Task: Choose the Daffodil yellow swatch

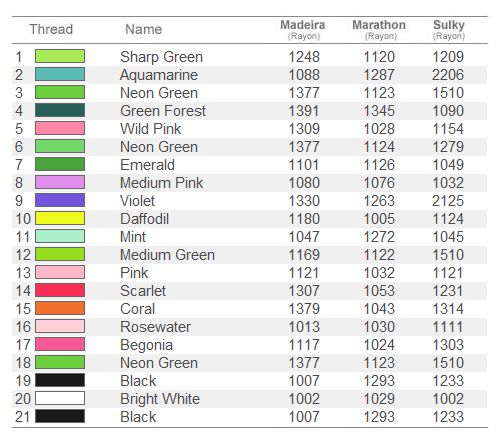Action: [x=60, y=218]
